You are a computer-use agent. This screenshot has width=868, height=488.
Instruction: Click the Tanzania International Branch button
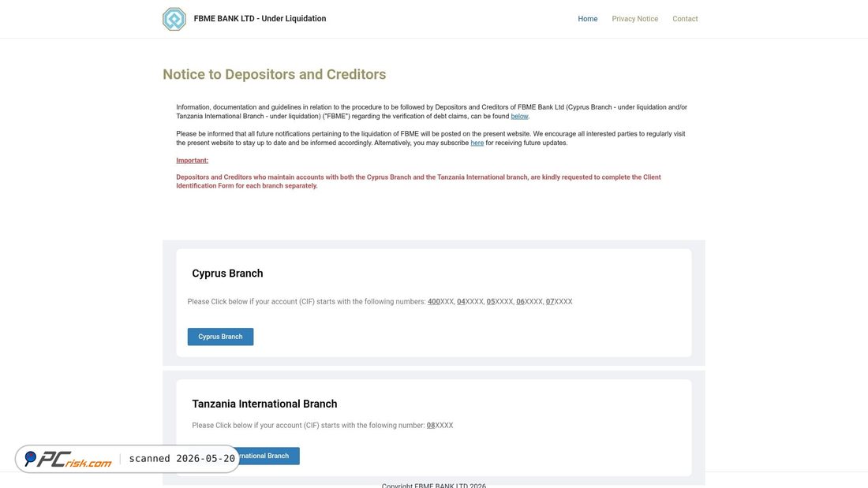coord(270,456)
